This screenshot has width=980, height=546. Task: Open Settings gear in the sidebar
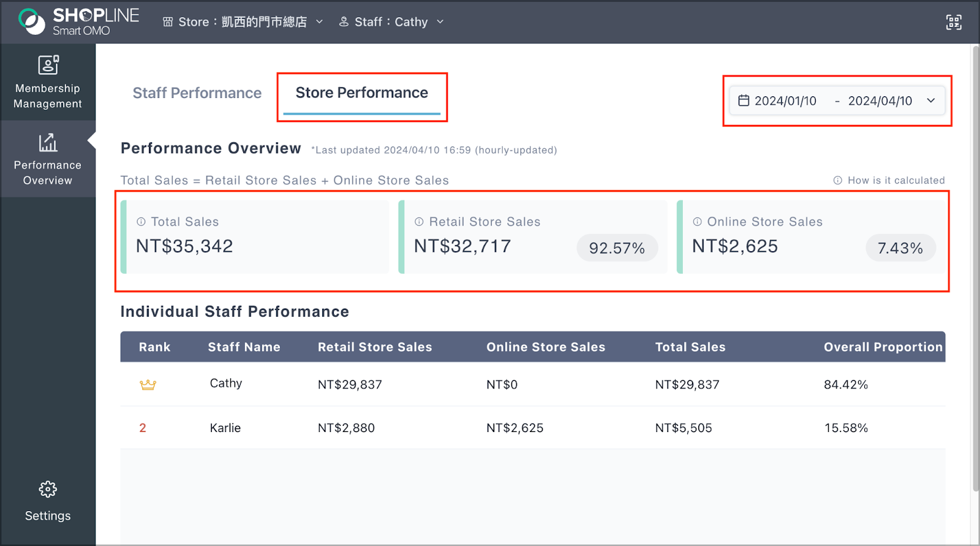[x=48, y=490]
